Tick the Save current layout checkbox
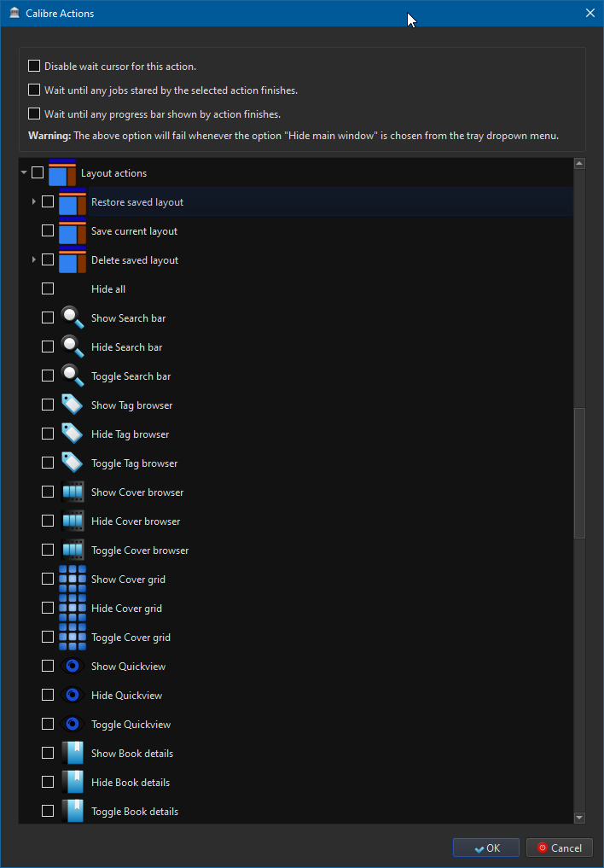604x868 pixels. pos(48,230)
